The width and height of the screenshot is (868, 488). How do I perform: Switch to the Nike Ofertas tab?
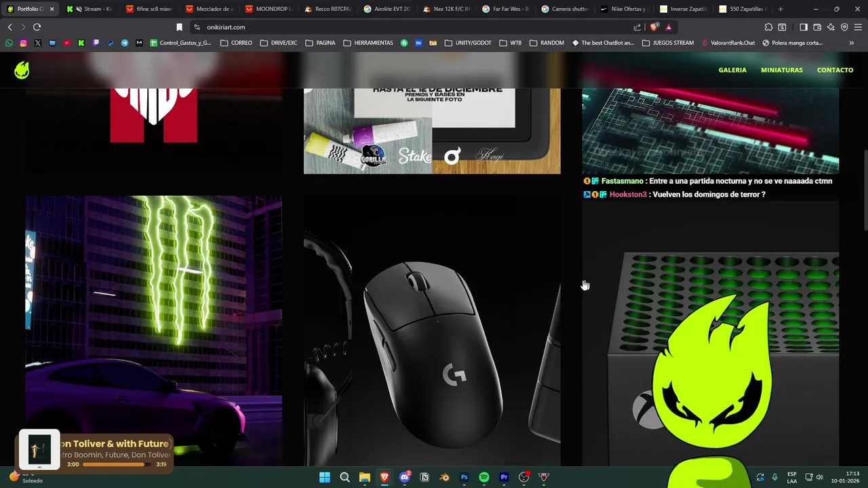pyautogui.click(x=624, y=9)
